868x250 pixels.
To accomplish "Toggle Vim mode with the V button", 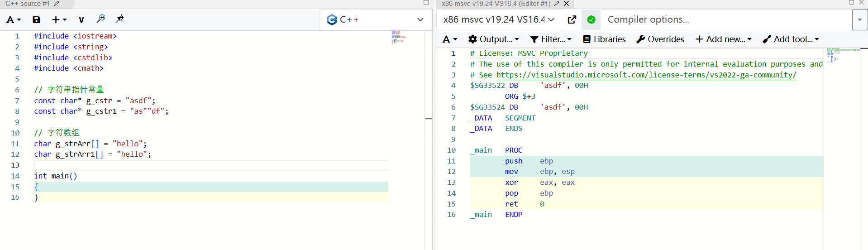I will [x=81, y=19].
